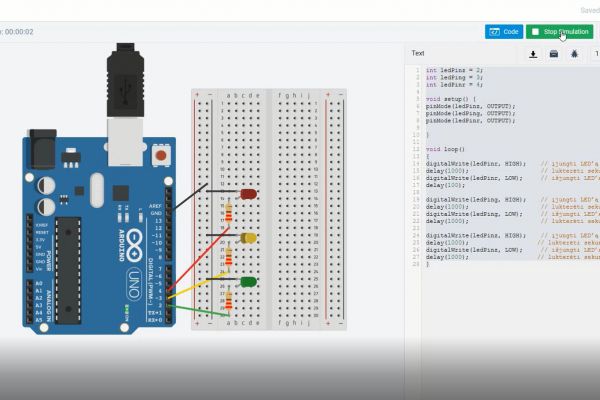Click 'digitalWrite(ledPing, HIGH);' on line 19

click(476, 200)
